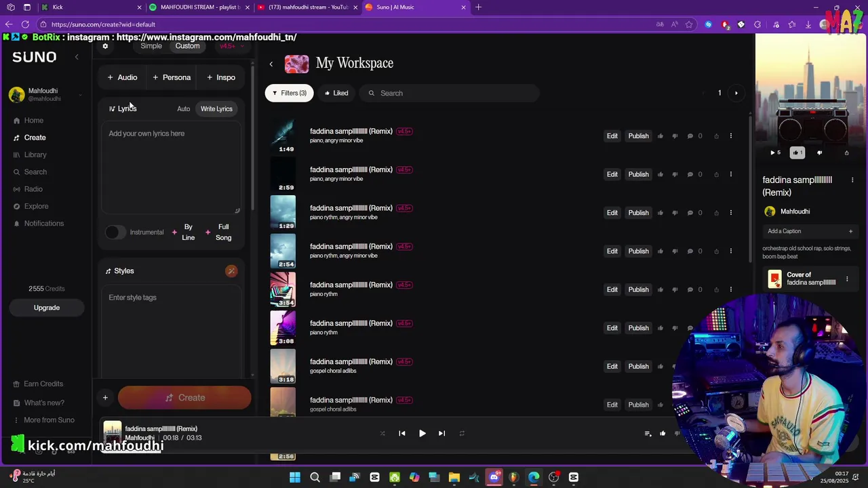Switch to the Kick browser tab

(x=92, y=7)
